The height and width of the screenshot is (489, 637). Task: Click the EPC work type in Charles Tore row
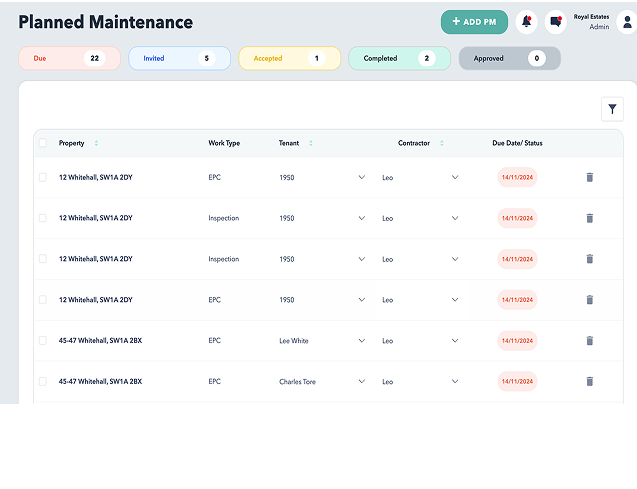point(214,381)
